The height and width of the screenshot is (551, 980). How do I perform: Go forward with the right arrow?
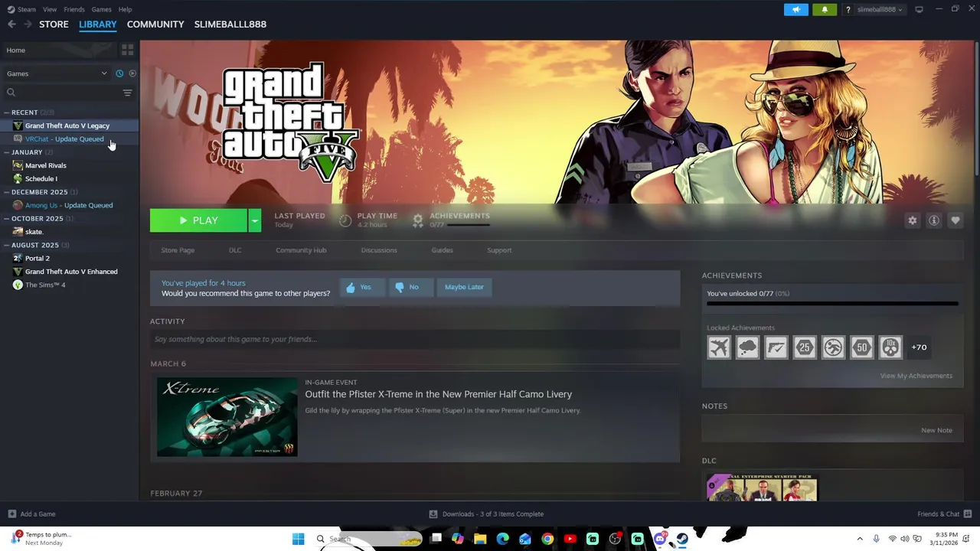point(28,24)
